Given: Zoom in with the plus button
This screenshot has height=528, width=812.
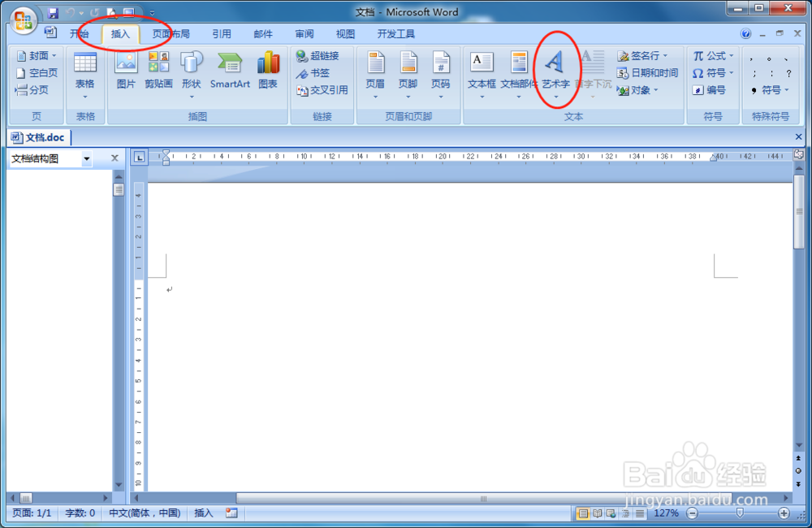Looking at the screenshot, I should click(784, 513).
